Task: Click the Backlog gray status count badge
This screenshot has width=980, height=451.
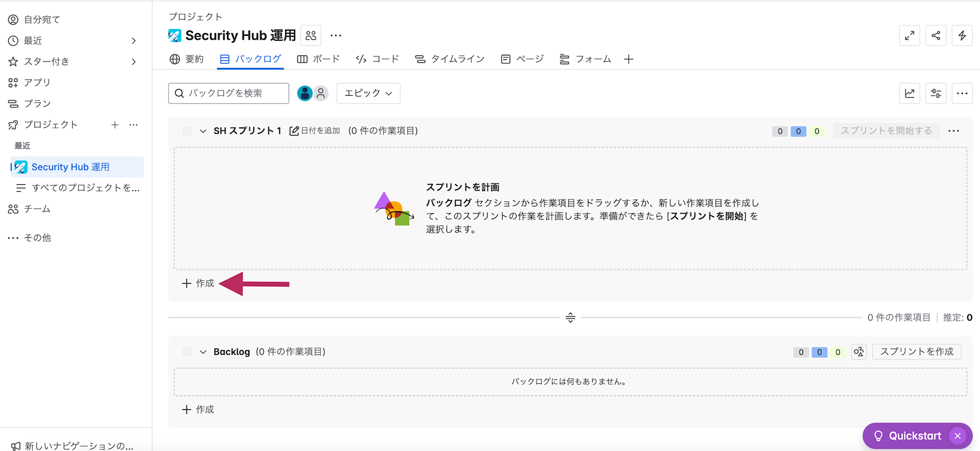Action: pos(801,352)
